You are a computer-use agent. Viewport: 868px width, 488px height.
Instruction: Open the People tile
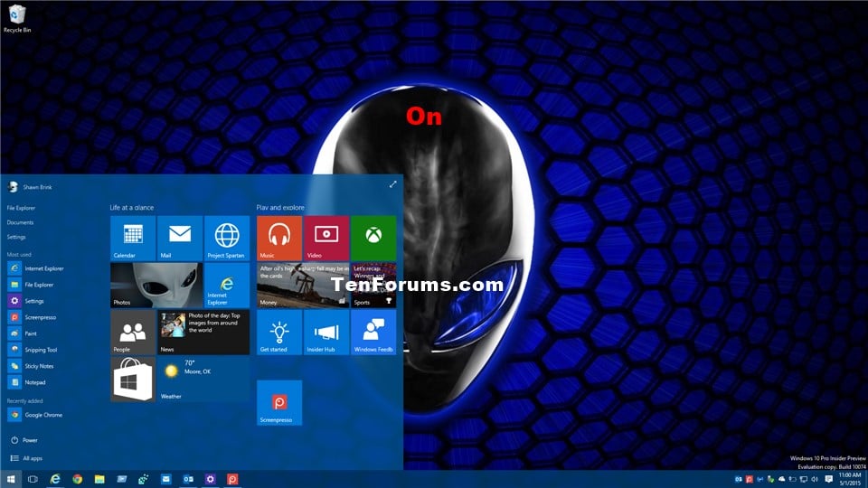[x=133, y=332]
